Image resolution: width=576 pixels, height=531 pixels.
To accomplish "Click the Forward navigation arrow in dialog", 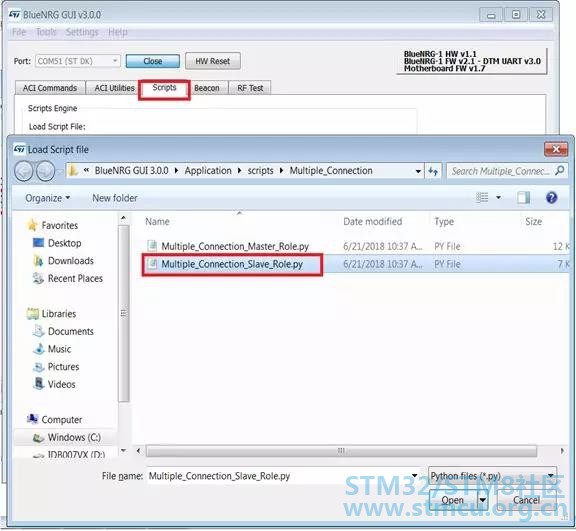I will pyautogui.click(x=46, y=171).
